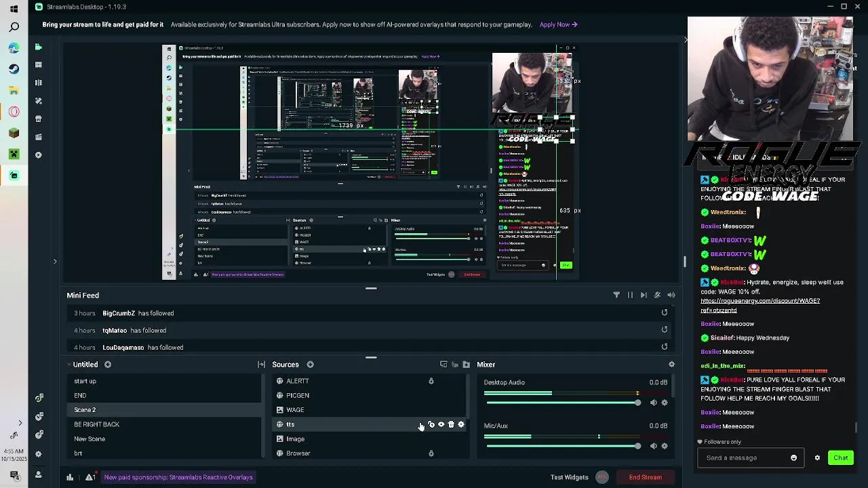Mute Desktop Audio in mixer
Screen dimensions: 868x488
tap(653, 403)
